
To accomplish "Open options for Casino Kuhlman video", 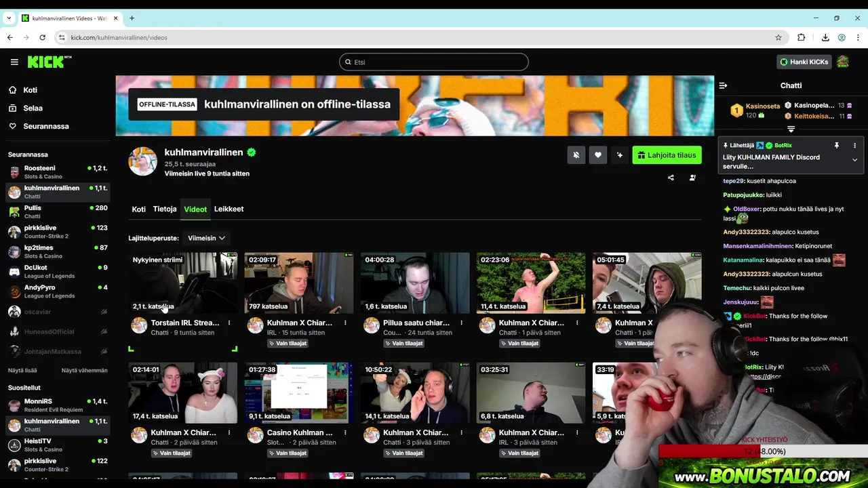I will (x=345, y=432).
